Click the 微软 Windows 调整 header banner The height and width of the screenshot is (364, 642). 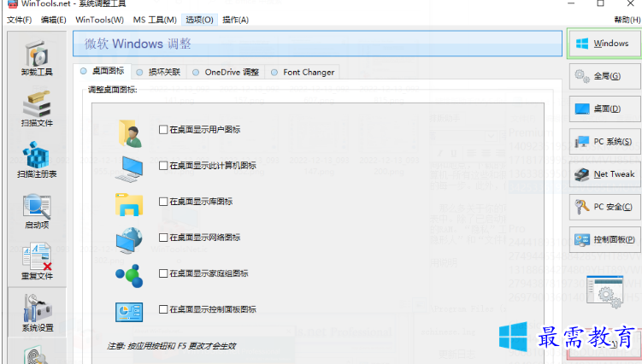point(317,44)
